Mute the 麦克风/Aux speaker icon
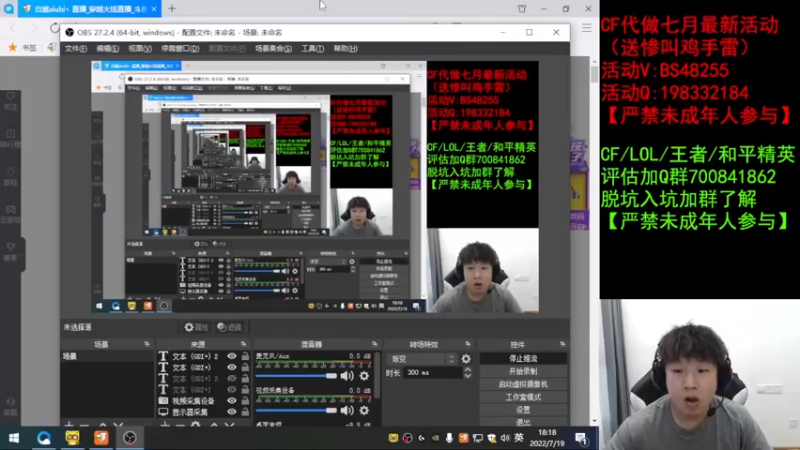Image resolution: width=800 pixels, height=450 pixels. (347, 376)
